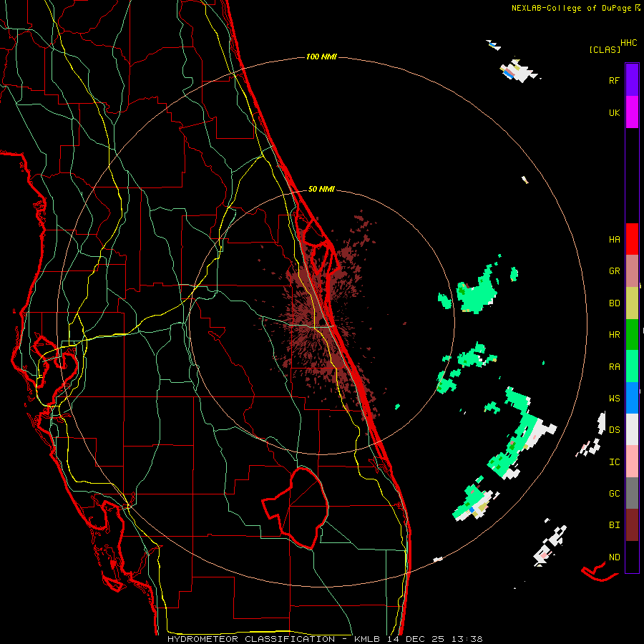Screen dimensions: 644x644
Task: Click the '[CLAS]' units label
Action: click(605, 50)
